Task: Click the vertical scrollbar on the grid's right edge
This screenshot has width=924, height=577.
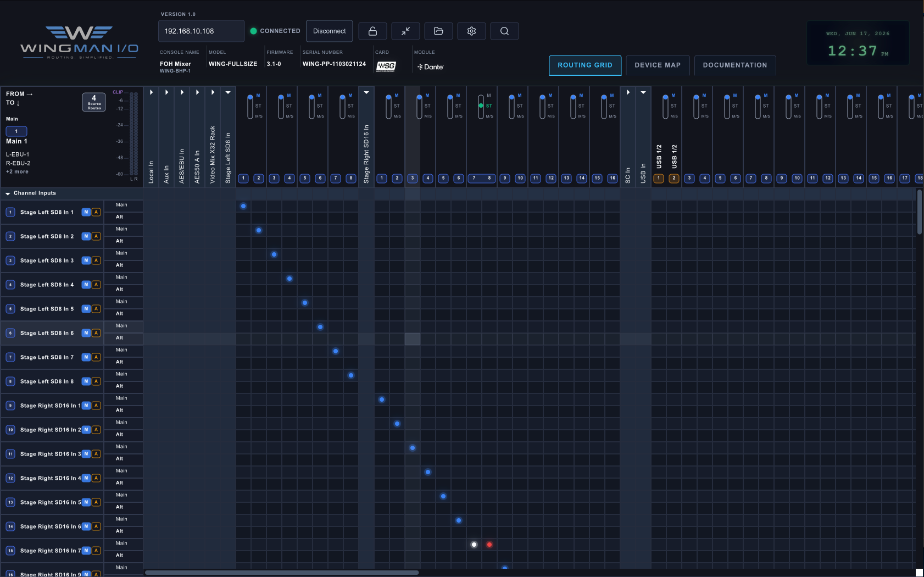Action: (x=920, y=212)
